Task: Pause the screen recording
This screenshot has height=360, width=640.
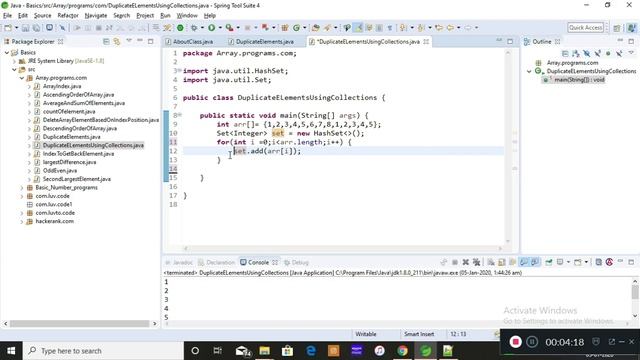Action: coord(532,342)
